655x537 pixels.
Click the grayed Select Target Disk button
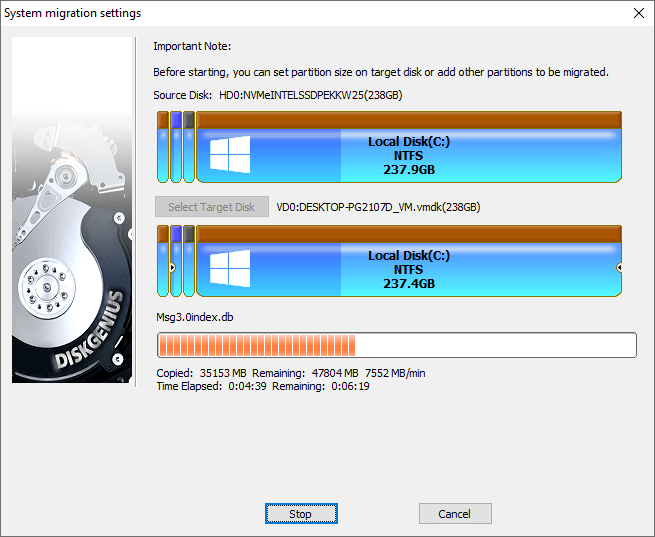coord(212,207)
